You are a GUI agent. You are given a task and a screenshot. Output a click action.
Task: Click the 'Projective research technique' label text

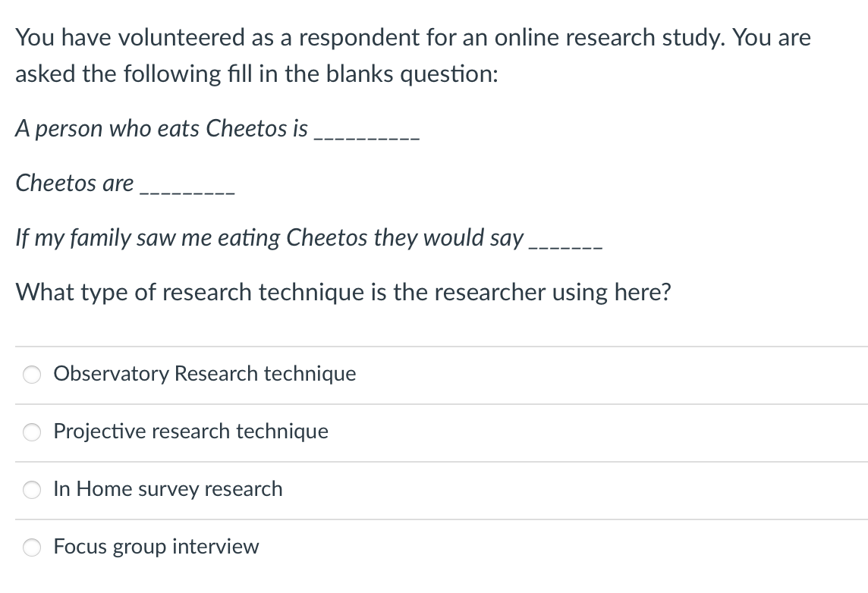(x=191, y=431)
